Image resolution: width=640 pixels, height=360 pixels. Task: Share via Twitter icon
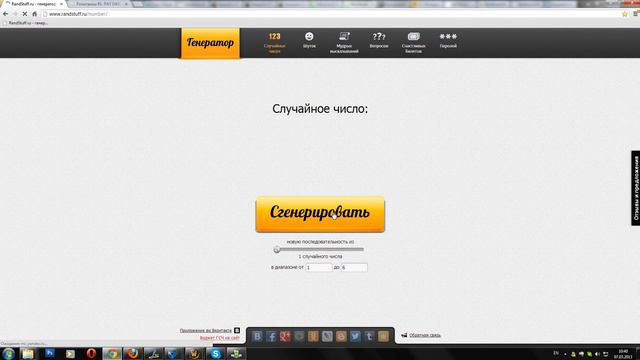coord(355,336)
